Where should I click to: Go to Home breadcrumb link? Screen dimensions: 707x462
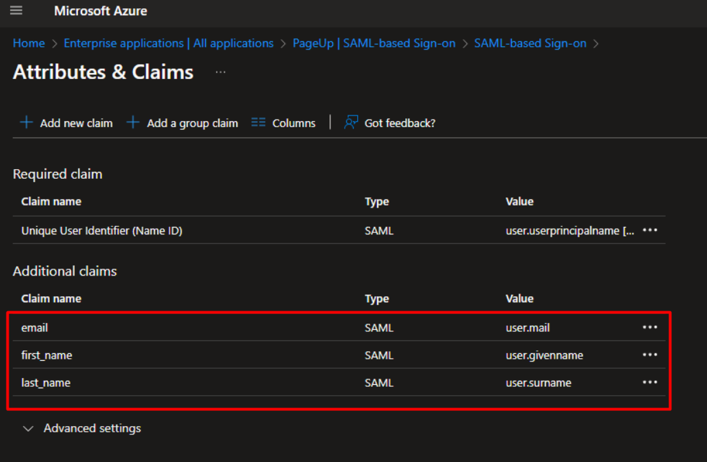coord(28,44)
